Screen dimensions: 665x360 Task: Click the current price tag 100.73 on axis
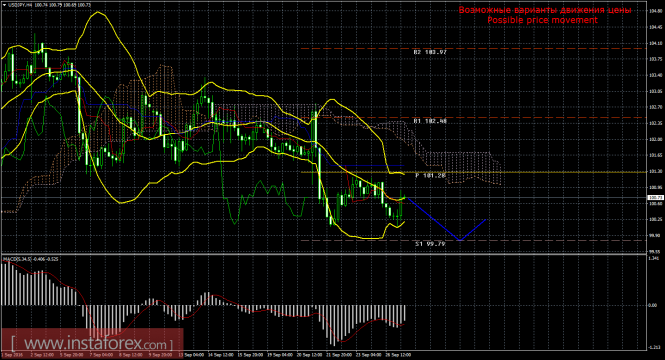coord(656,198)
